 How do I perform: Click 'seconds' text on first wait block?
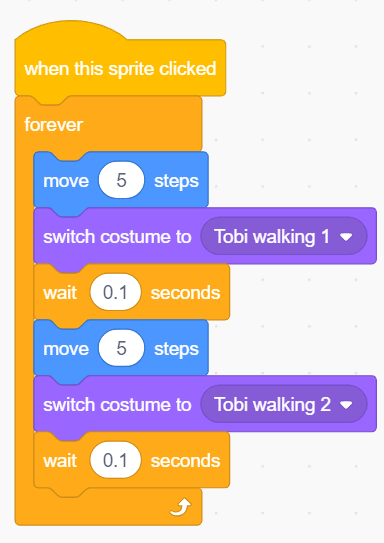coord(185,293)
